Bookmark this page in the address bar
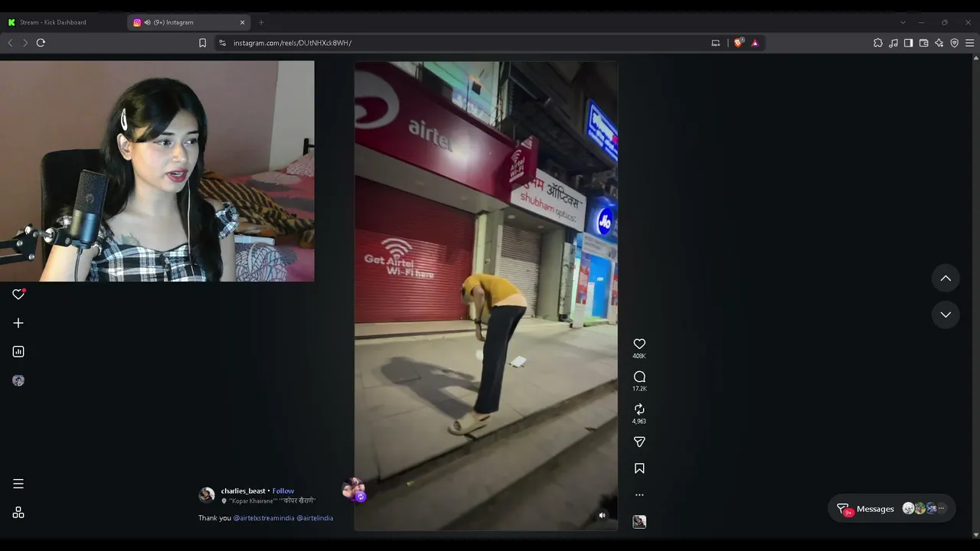The height and width of the screenshot is (551, 980). (x=202, y=43)
